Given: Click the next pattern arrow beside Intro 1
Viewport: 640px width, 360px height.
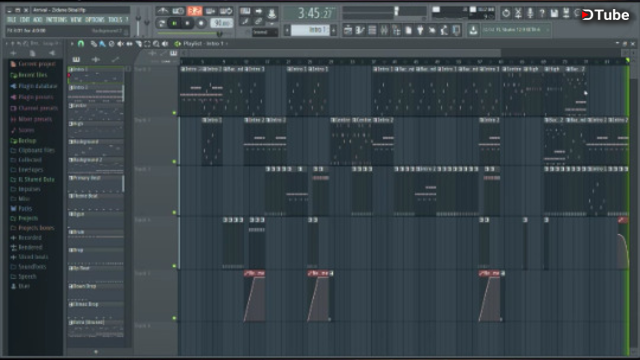Looking at the screenshot, I should click(x=334, y=30).
